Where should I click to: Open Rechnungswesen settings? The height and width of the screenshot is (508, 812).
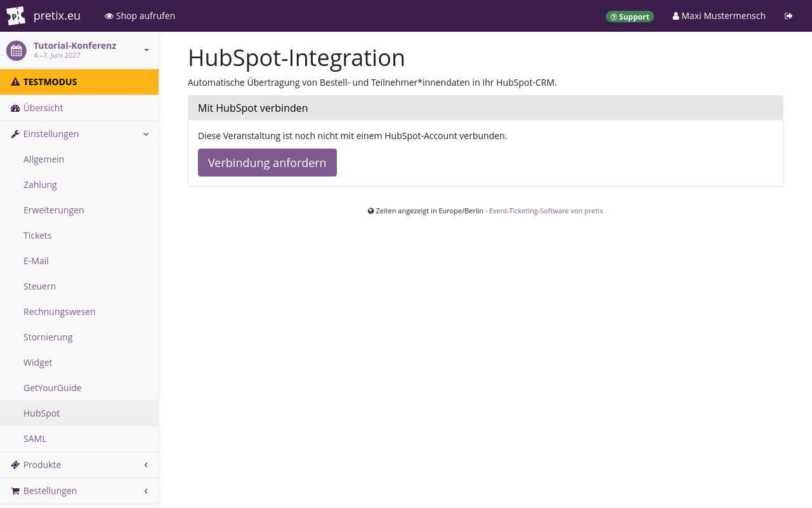pos(79,312)
